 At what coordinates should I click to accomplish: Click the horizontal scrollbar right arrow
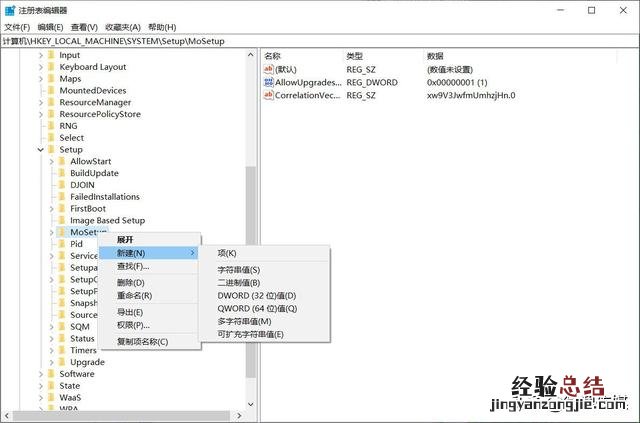pyautogui.click(x=240, y=416)
